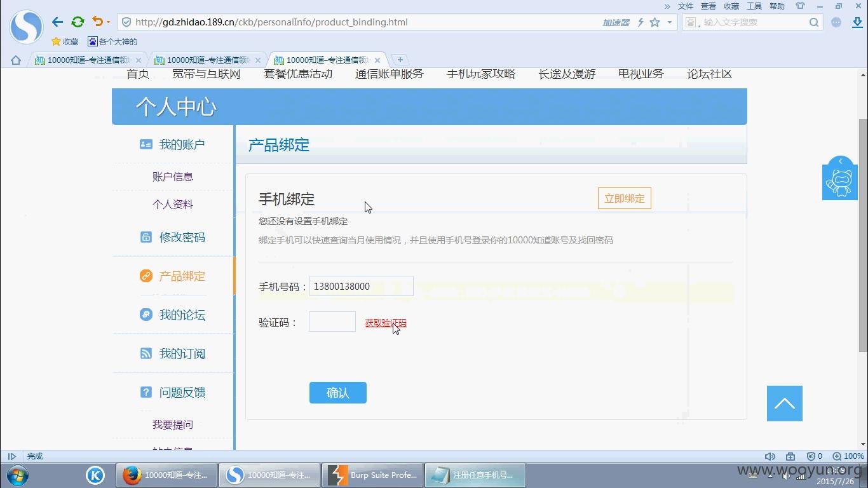This screenshot has height=488, width=868.
Task: Open 宽带与互联网 in the site navigation
Action: (207, 74)
